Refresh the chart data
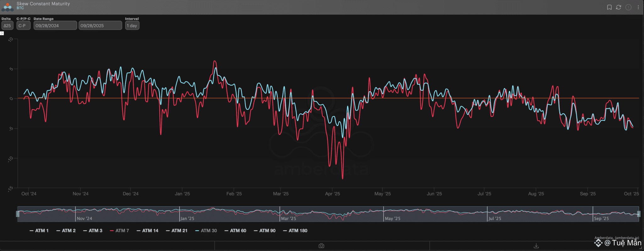The image size is (644, 251). 619,7
